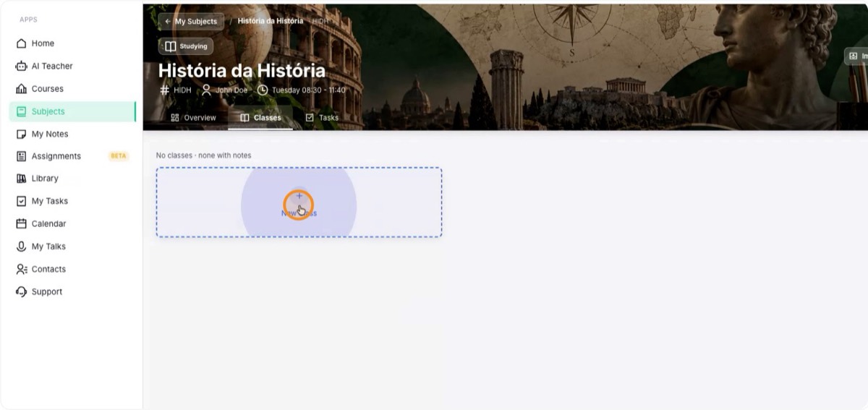Click the My Notes page icon
This screenshot has height=410, width=868.
[x=21, y=134]
